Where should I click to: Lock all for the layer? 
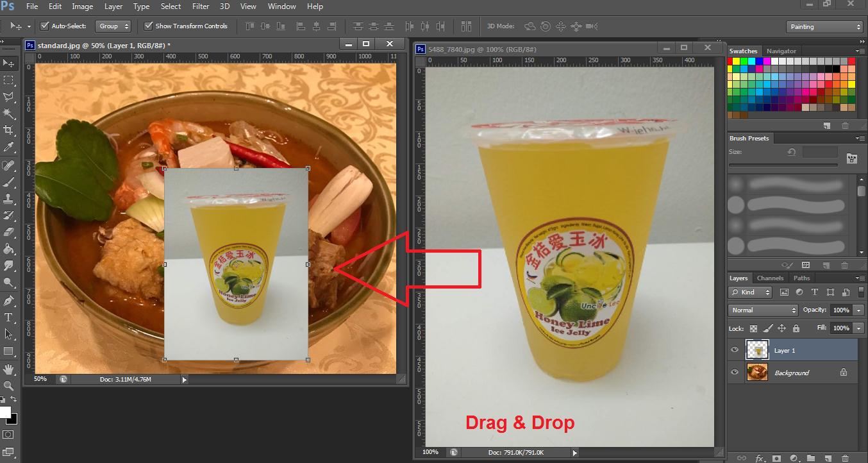point(796,328)
